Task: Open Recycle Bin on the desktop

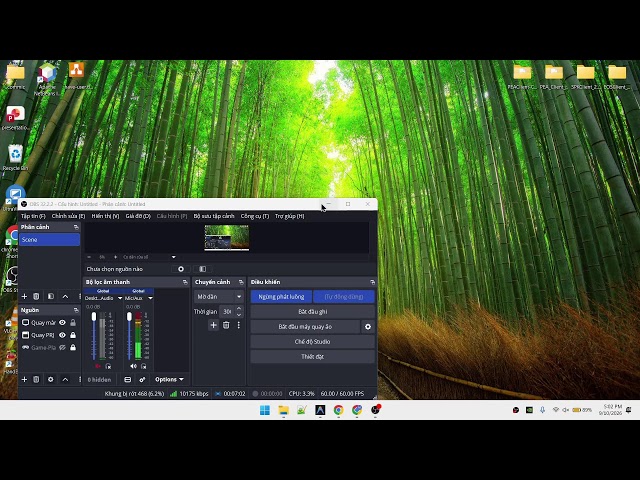Action: [16, 158]
